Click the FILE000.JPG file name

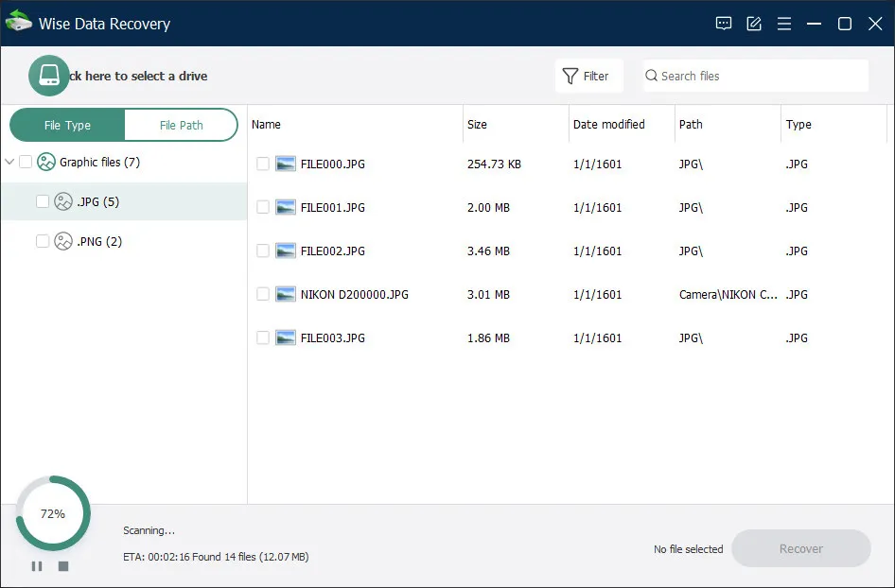click(333, 164)
